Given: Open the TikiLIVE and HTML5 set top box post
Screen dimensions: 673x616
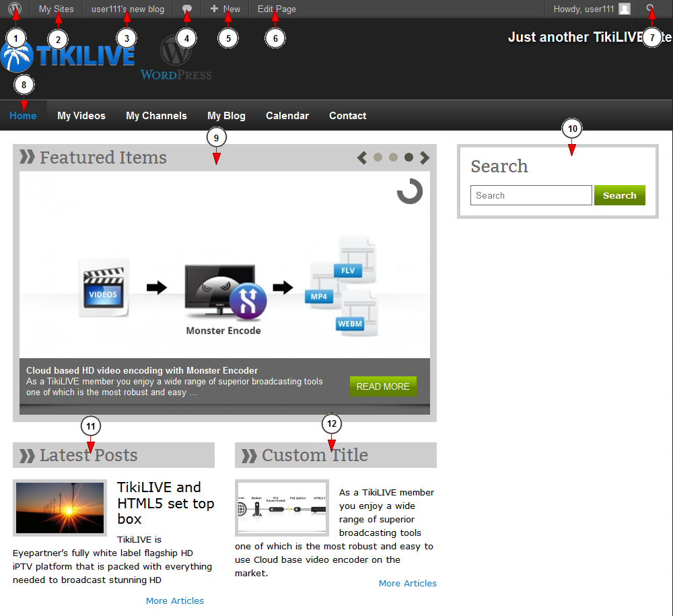Looking at the screenshot, I should pyautogui.click(x=166, y=503).
